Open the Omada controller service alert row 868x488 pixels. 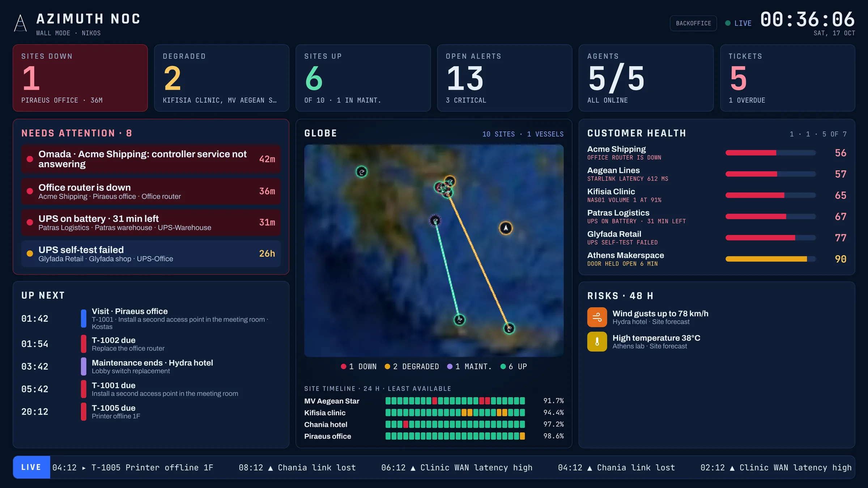pyautogui.click(x=151, y=159)
